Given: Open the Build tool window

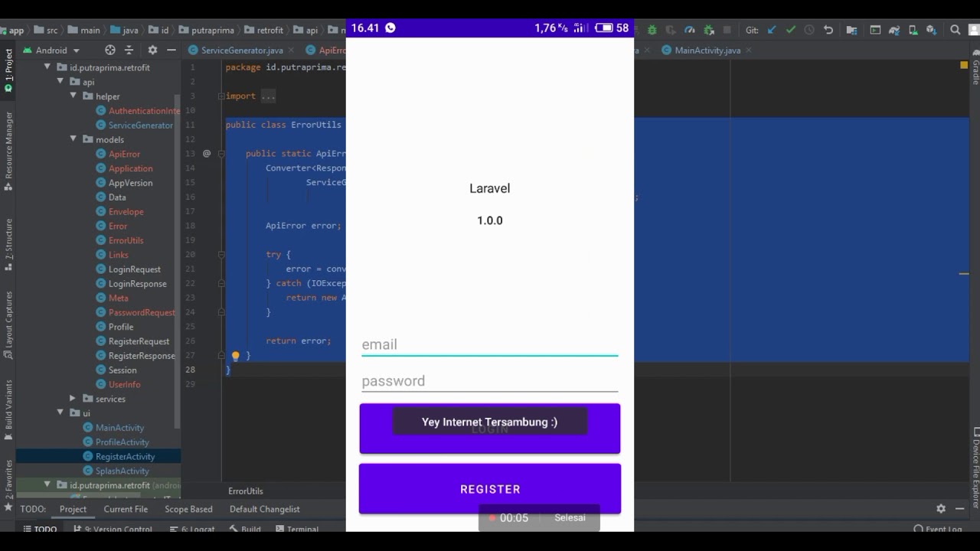Looking at the screenshot, I should (245, 529).
